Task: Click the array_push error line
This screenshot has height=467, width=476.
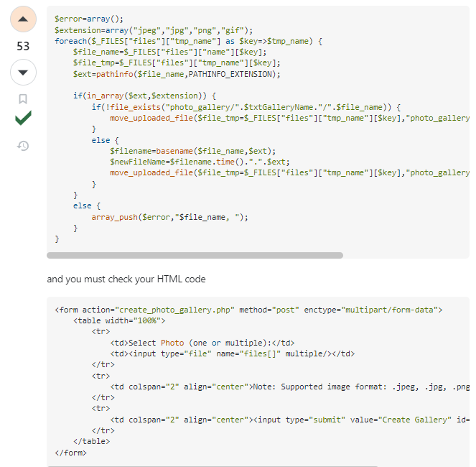Action: tap(169, 216)
